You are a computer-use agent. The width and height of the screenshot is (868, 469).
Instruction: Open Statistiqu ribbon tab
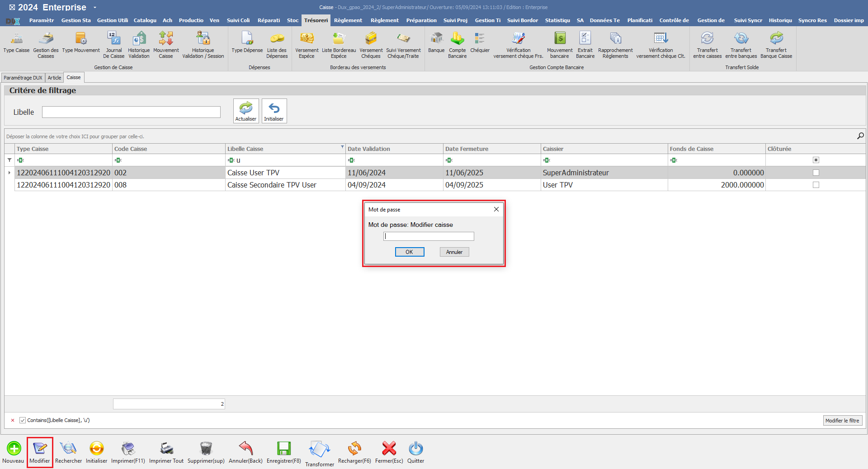tap(557, 20)
